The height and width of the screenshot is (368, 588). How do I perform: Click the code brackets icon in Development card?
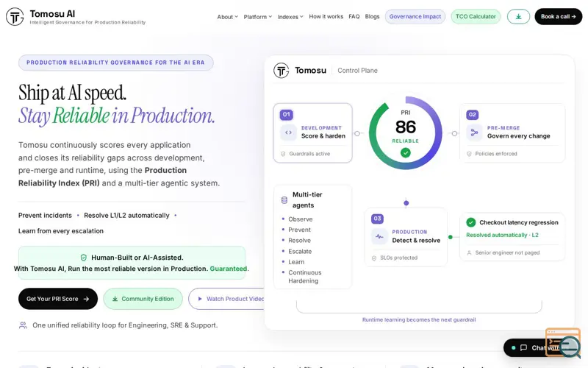pos(288,132)
